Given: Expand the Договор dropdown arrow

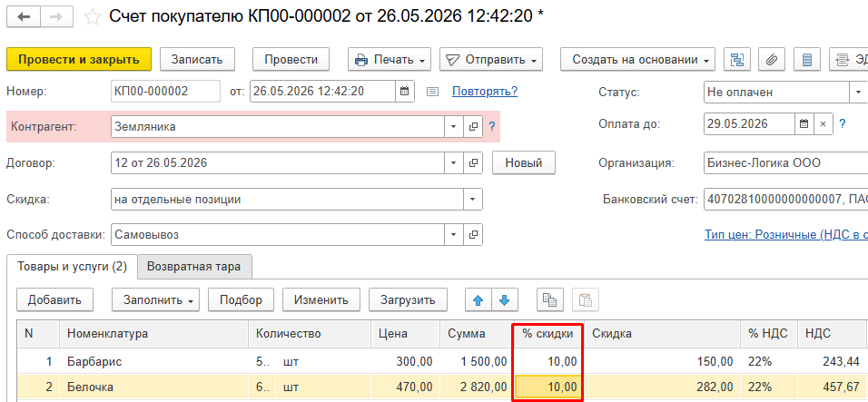Looking at the screenshot, I should (454, 163).
